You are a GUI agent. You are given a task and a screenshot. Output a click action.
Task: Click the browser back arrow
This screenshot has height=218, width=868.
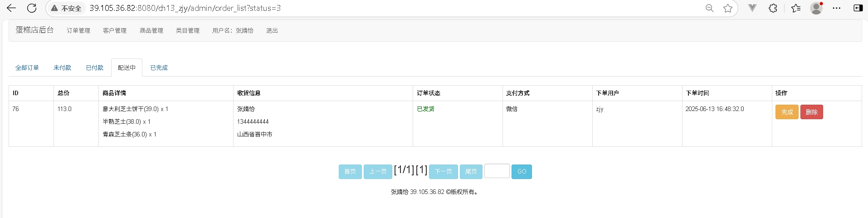pyautogui.click(x=11, y=8)
